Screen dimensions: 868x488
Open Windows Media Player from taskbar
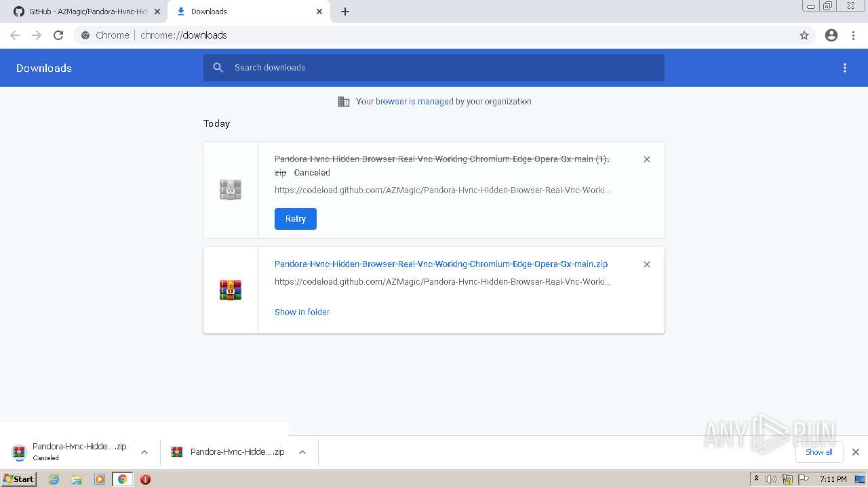[x=100, y=479]
